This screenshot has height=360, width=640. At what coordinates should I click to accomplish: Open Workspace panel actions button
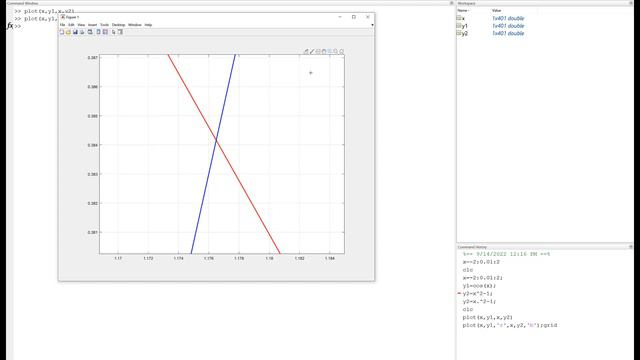(631, 3)
